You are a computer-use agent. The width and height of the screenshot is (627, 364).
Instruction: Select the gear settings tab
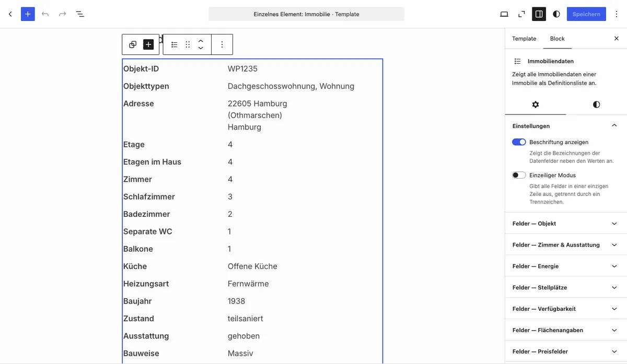(x=536, y=104)
